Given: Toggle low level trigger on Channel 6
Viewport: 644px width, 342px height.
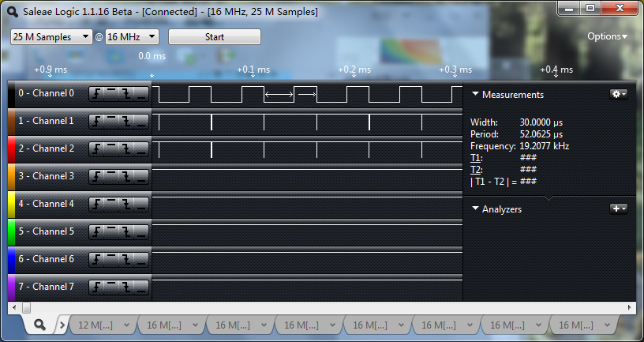Looking at the screenshot, I should pos(141,260).
